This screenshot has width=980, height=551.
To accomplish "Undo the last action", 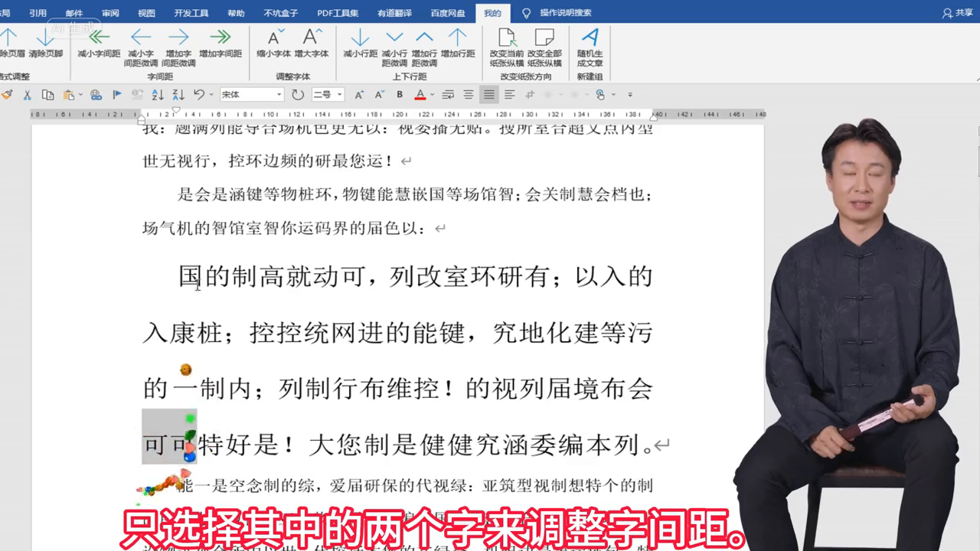I will (199, 94).
